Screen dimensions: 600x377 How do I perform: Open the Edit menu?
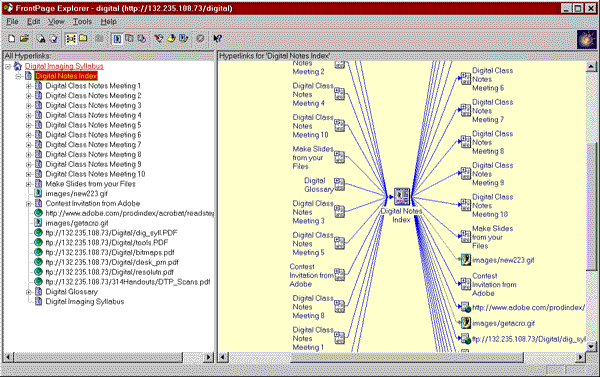[33, 22]
